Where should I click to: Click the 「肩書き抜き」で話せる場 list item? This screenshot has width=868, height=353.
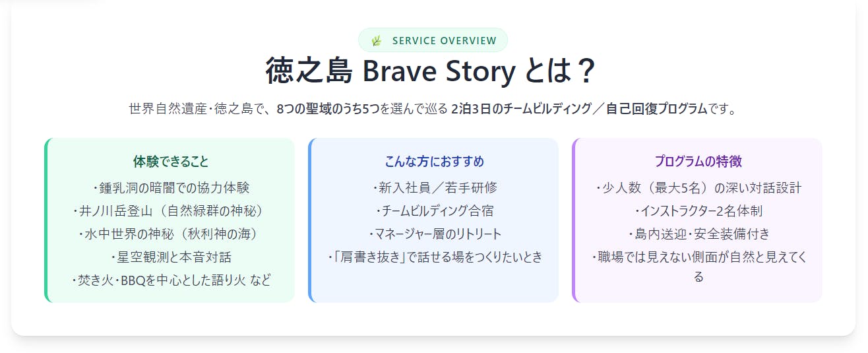tap(435, 257)
